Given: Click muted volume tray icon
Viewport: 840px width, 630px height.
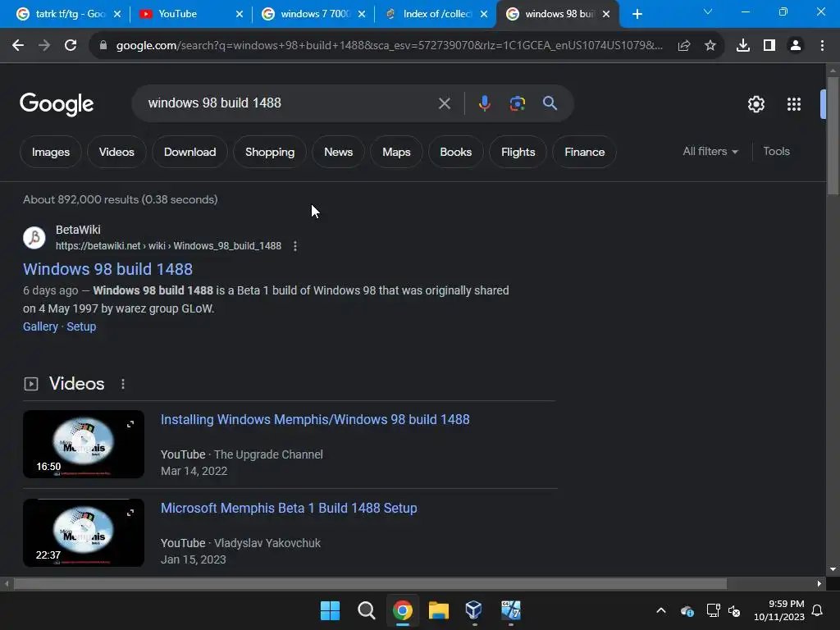Looking at the screenshot, I should (734, 610).
